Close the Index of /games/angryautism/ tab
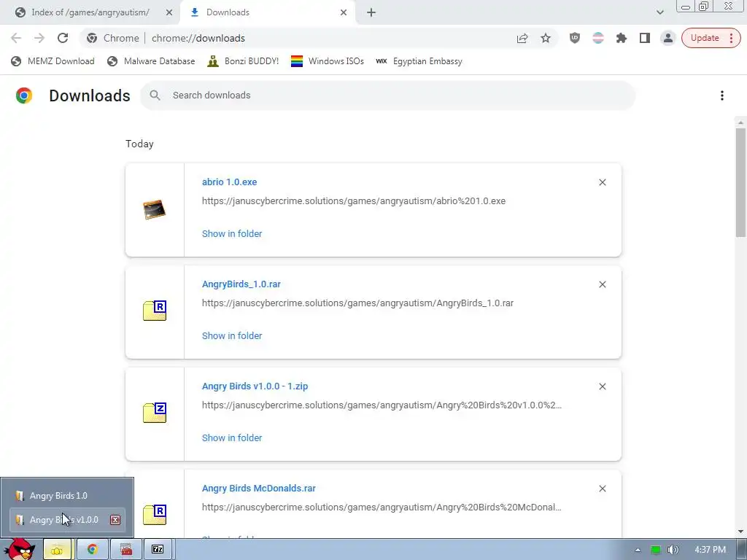The height and width of the screenshot is (560, 747). (x=169, y=13)
